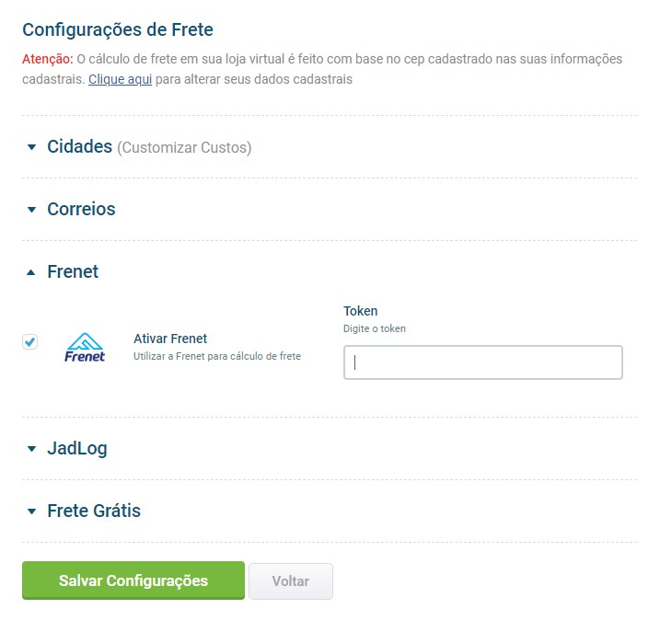Viewport: 672px width, 632px height.
Task: Expand the Cidades section heading
Action: coord(80,147)
